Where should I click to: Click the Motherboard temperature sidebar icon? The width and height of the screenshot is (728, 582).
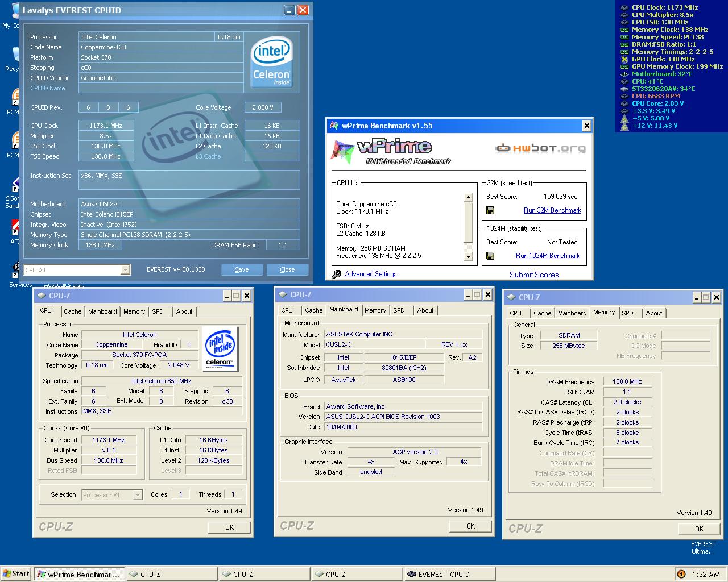624,74
